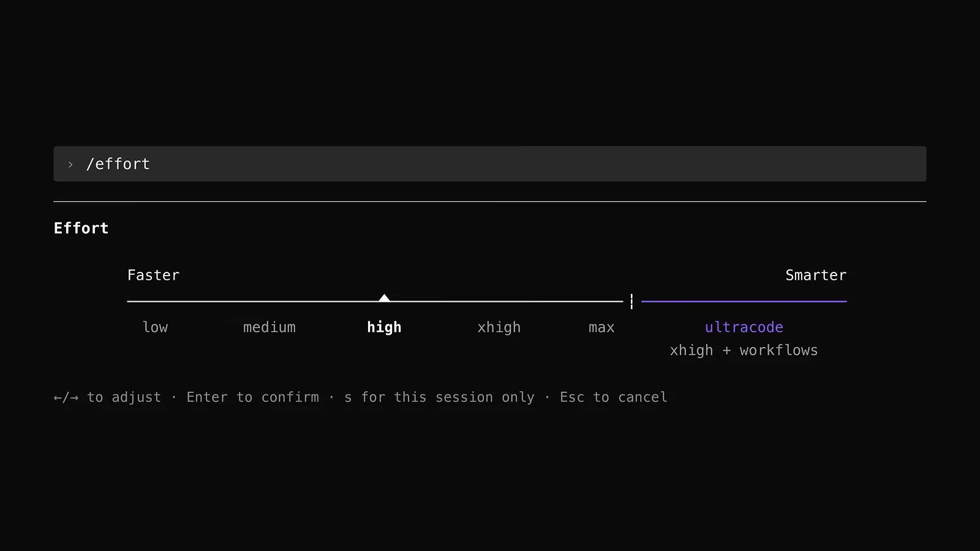Select the max effort level
980x551 pixels.
point(601,328)
